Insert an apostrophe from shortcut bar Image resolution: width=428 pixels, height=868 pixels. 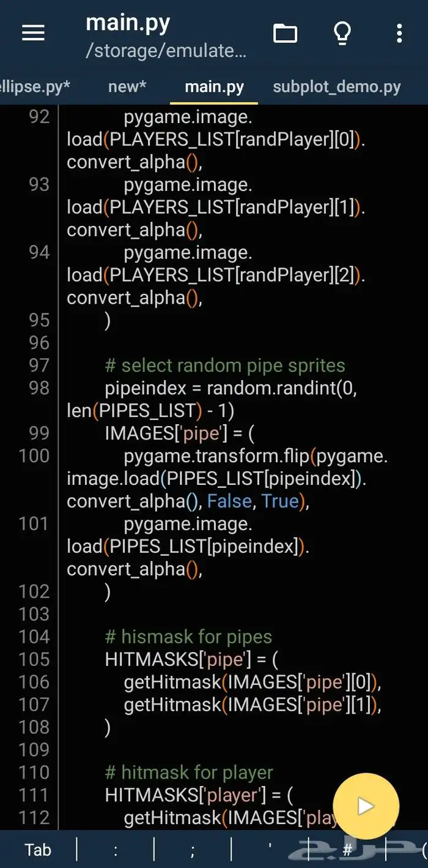click(x=270, y=850)
